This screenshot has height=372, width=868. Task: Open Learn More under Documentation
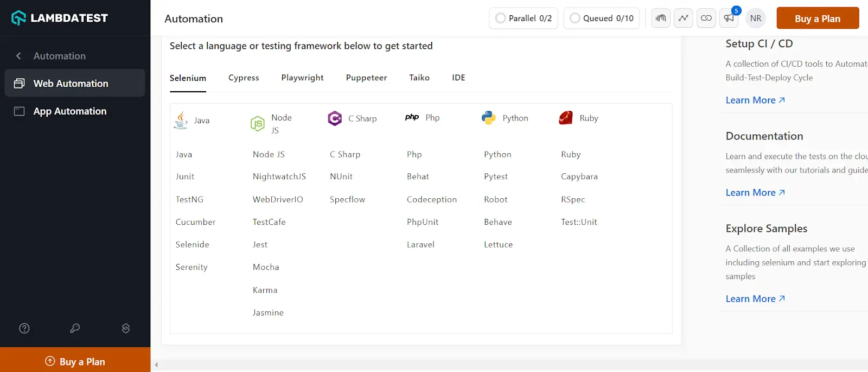coord(755,193)
